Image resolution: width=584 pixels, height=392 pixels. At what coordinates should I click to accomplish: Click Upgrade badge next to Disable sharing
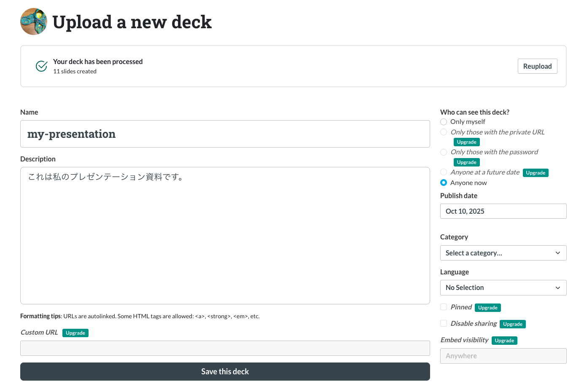pyautogui.click(x=512, y=324)
